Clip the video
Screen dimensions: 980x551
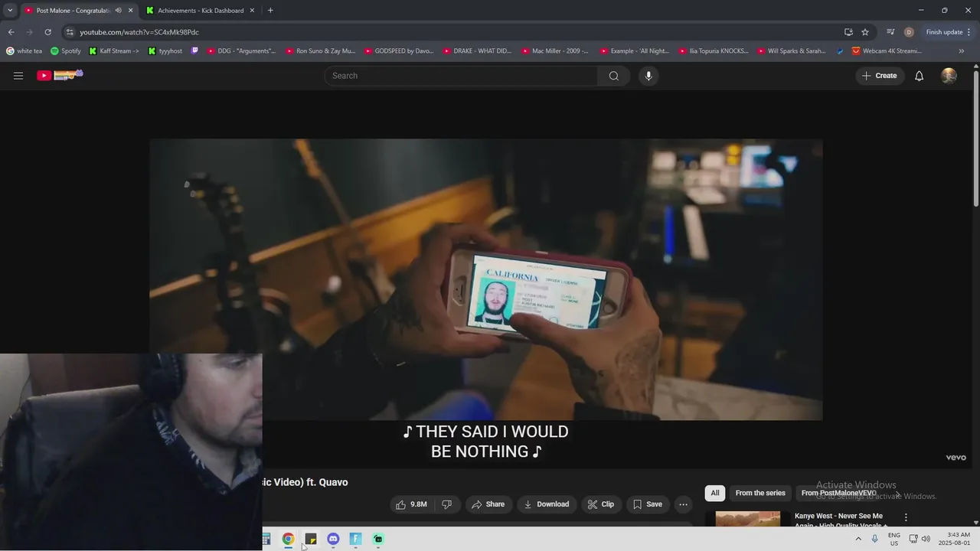point(601,504)
